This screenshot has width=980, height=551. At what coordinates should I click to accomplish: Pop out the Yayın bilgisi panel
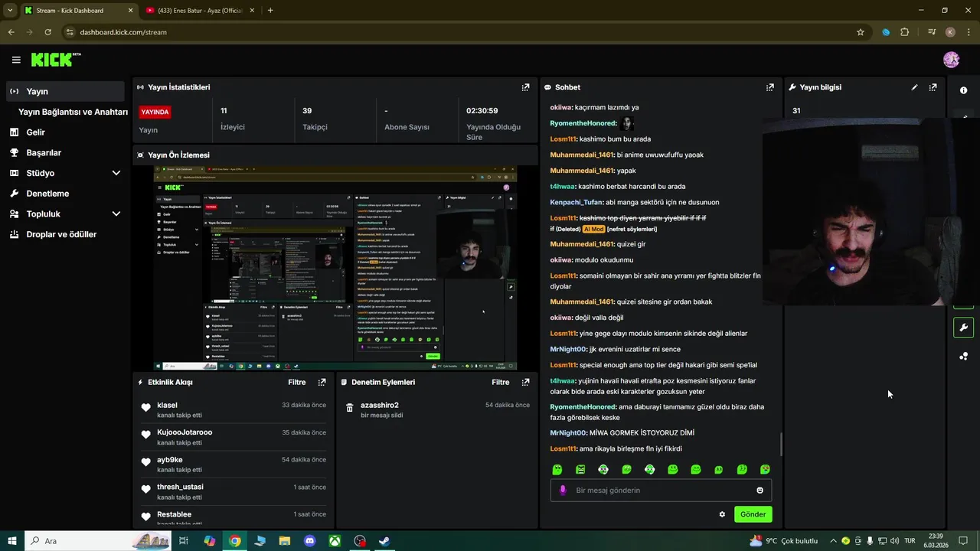933,87
